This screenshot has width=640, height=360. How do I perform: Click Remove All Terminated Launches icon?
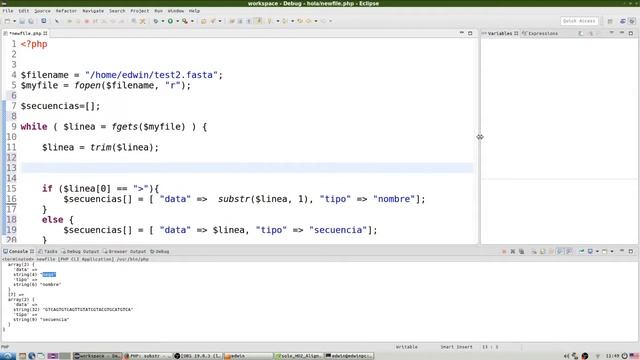pos(522,251)
